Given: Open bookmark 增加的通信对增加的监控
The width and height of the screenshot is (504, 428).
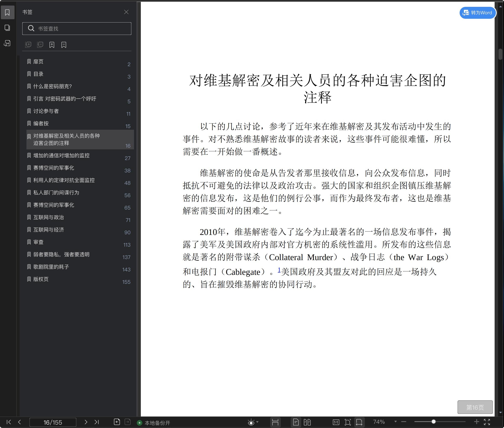Looking at the screenshot, I should coord(80,156).
